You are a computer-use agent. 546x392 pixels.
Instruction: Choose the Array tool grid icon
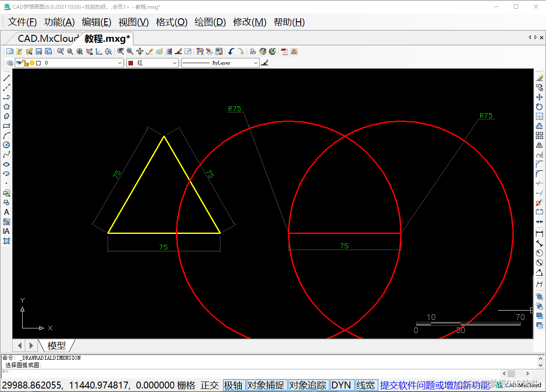(x=539, y=135)
